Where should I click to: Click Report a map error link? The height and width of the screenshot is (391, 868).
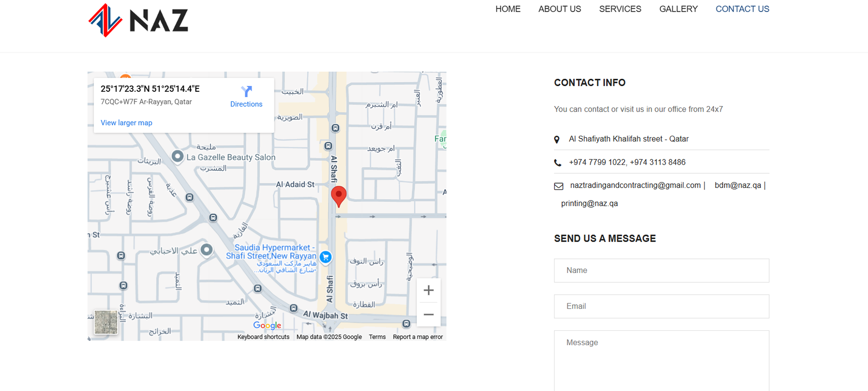tap(417, 337)
